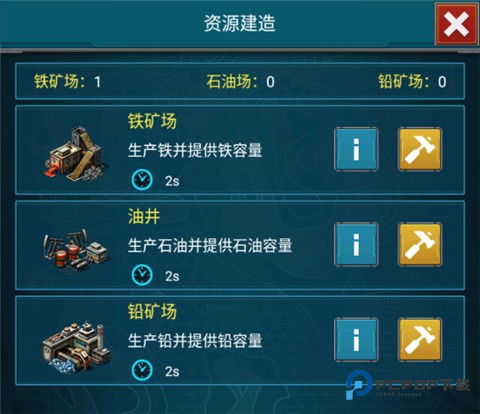The height and width of the screenshot is (414, 480).
Task: Click the 石油场: 0 counter
Action: click(240, 82)
